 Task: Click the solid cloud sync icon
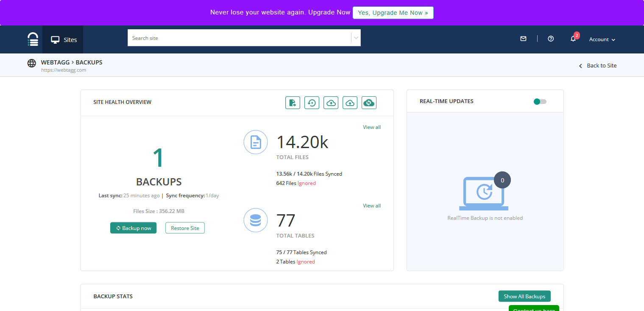369,103
